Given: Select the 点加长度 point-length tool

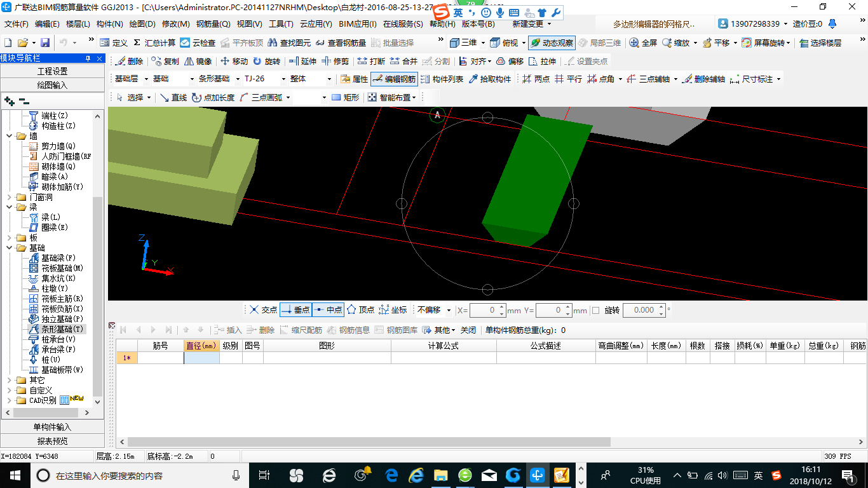Looking at the screenshot, I should click(213, 97).
